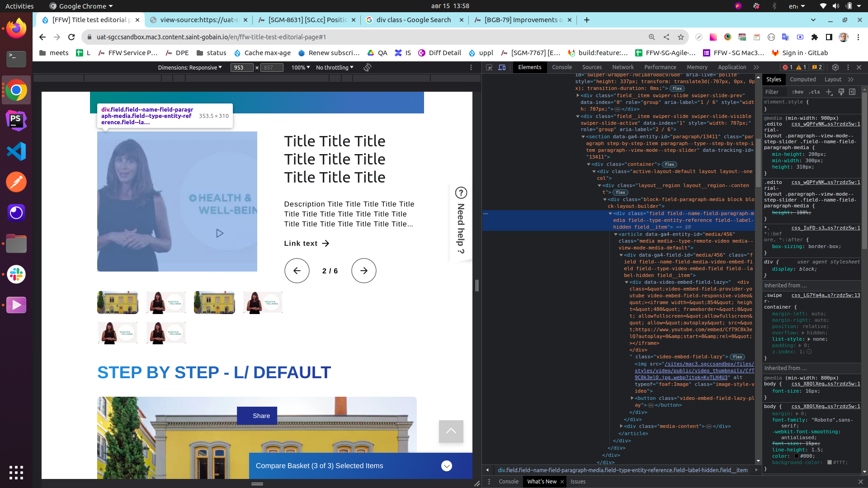This screenshot has width=868, height=488.
Task: Activate the inspect element picker icon
Action: 489,67
